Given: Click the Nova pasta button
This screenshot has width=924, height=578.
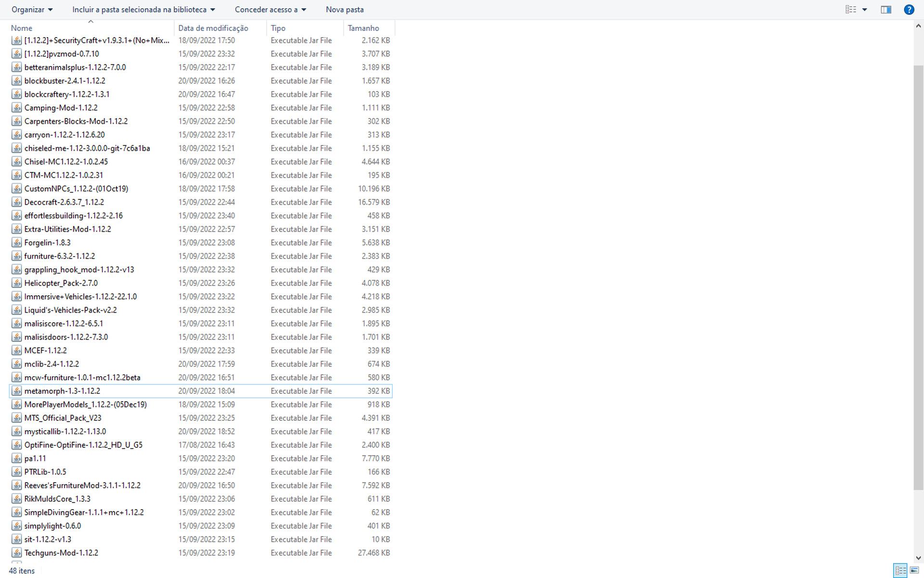Looking at the screenshot, I should click(x=345, y=10).
